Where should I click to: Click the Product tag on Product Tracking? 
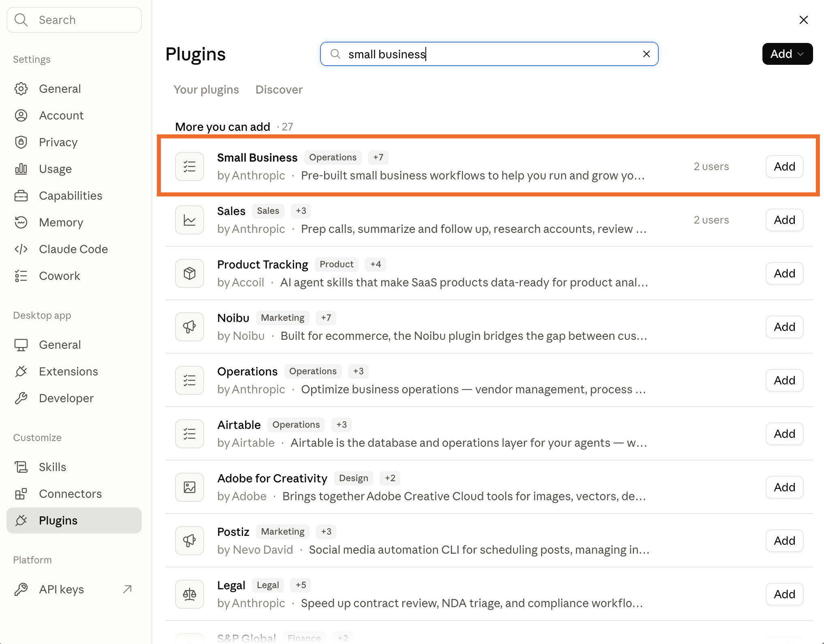click(x=337, y=264)
